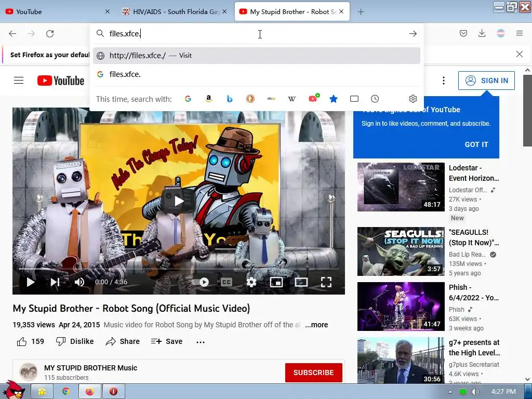The height and width of the screenshot is (399, 532).
Task: Share the Robot Song video
Action: tap(123, 341)
